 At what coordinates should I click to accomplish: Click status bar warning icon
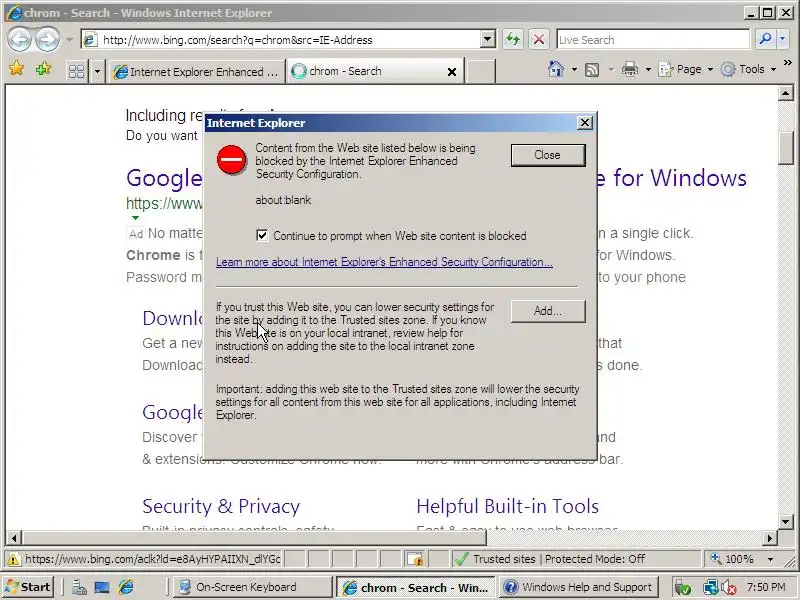14,559
